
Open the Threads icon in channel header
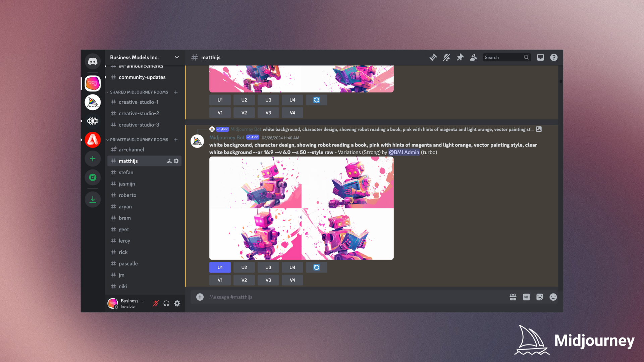(x=433, y=57)
